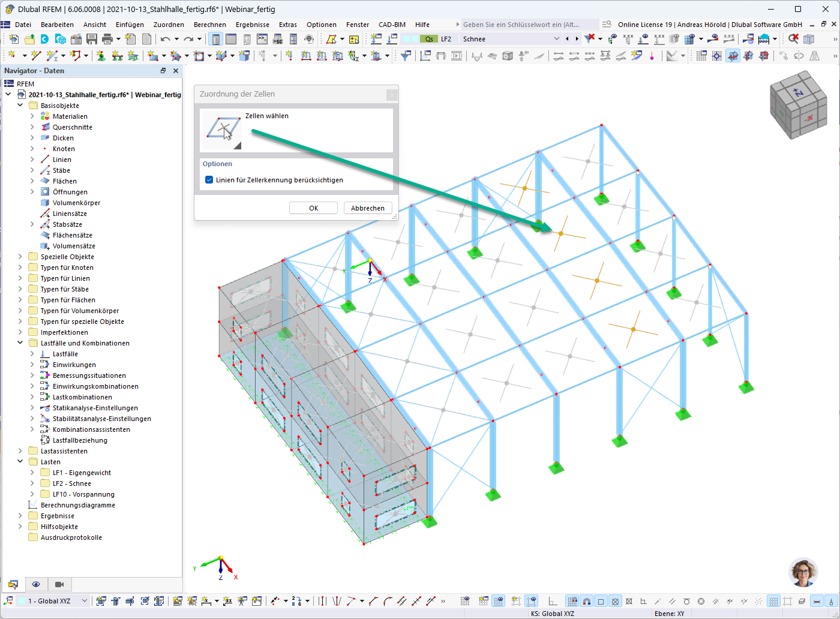Go to next load case arrow
Image resolution: width=840 pixels, height=619 pixels.
point(577,39)
